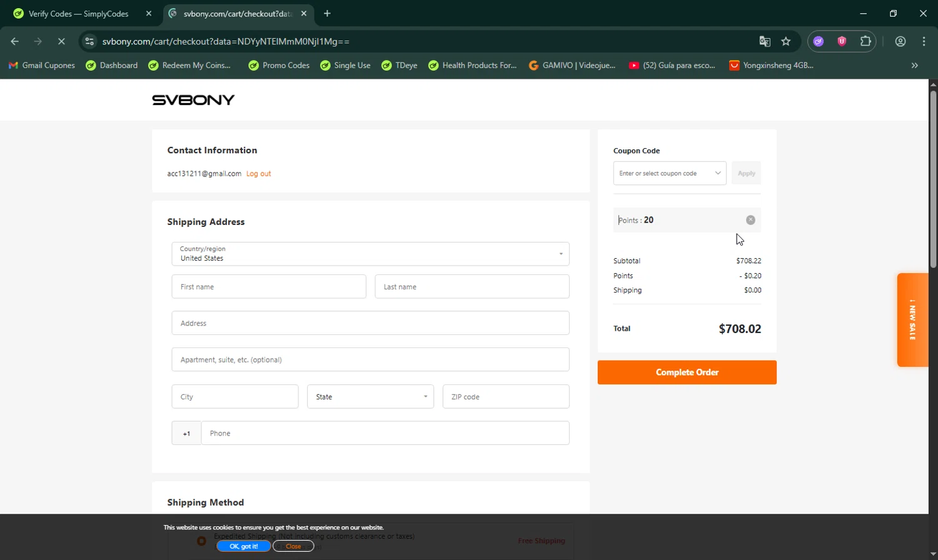Focus the Phone number field
The image size is (938, 560).
click(x=385, y=433)
